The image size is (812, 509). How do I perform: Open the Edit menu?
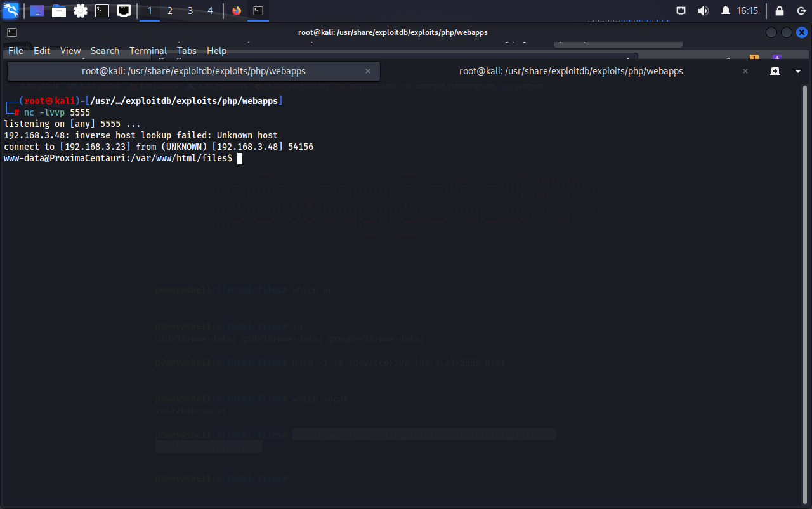click(42, 51)
